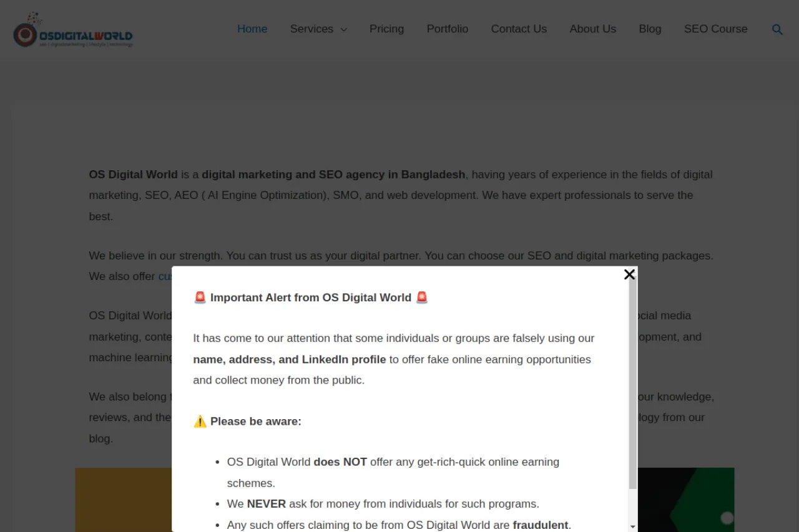Visit the About Us page
Viewport: 799px width, 532px height.
click(593, 29)
